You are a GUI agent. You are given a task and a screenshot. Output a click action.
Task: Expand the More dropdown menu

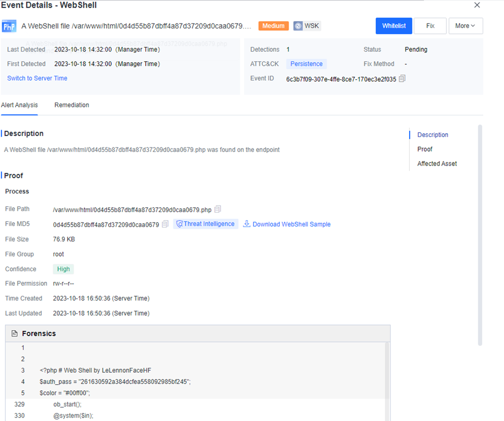pyautogui.click(x=465, y=26)
